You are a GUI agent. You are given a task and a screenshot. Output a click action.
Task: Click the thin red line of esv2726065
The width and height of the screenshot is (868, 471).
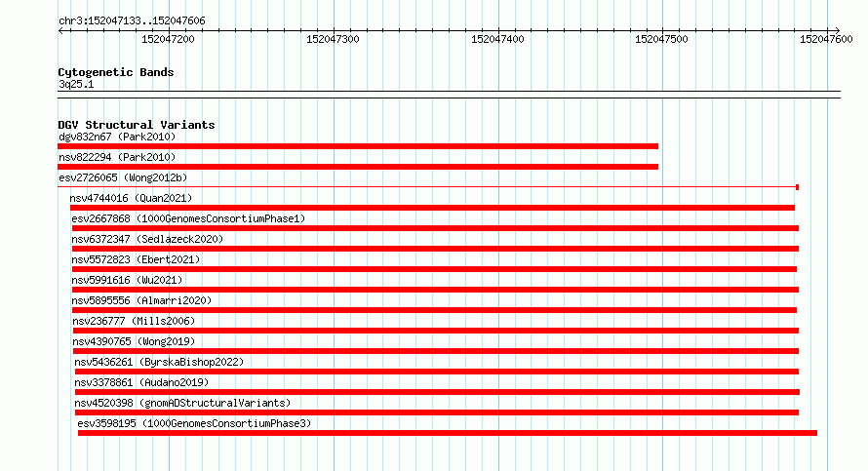pyautogui.click(x=426, y=187)
